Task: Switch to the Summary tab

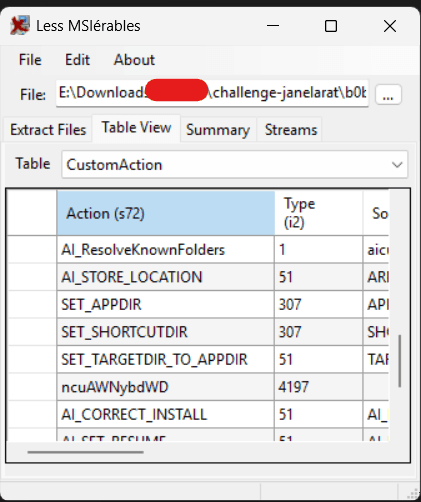Action: point(218,130)
